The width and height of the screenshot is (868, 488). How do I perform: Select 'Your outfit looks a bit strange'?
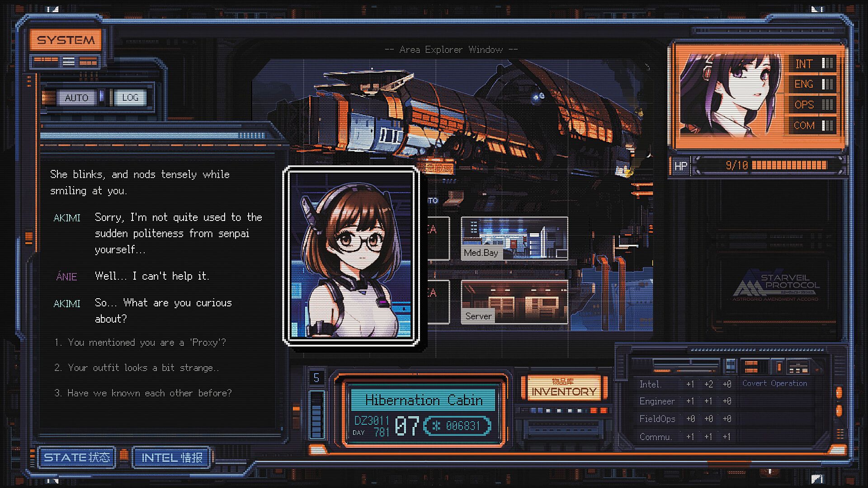tap(137, 368)
